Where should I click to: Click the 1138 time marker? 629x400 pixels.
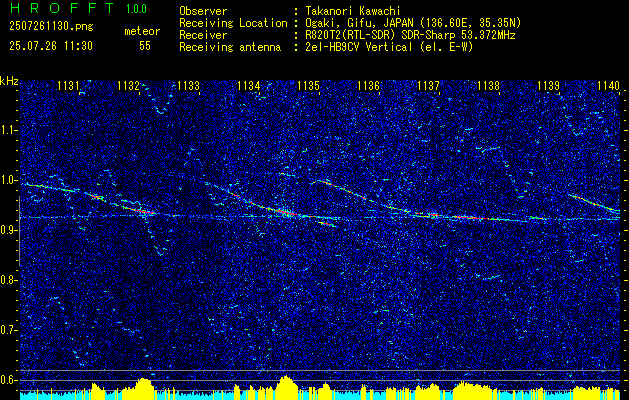(489, 86)
